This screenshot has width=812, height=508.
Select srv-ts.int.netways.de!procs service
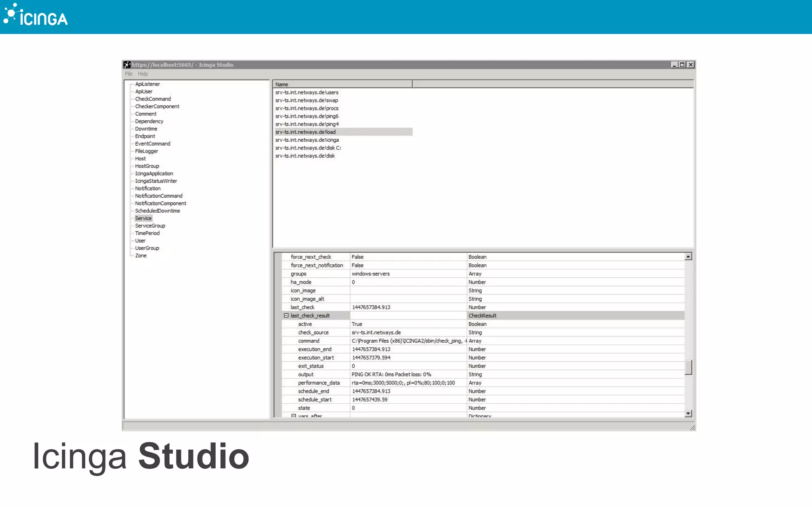click(307, 108)
